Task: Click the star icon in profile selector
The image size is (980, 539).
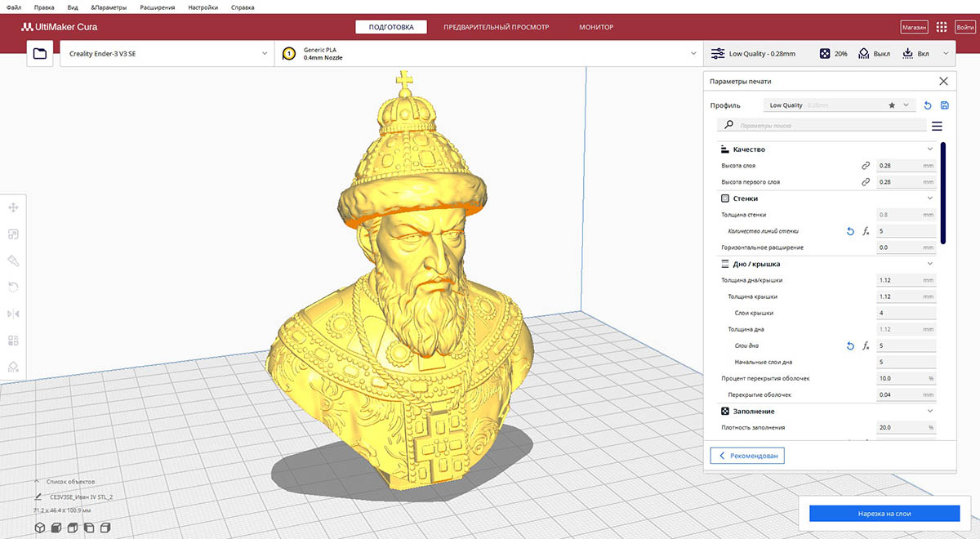Action: click(892, 105)
